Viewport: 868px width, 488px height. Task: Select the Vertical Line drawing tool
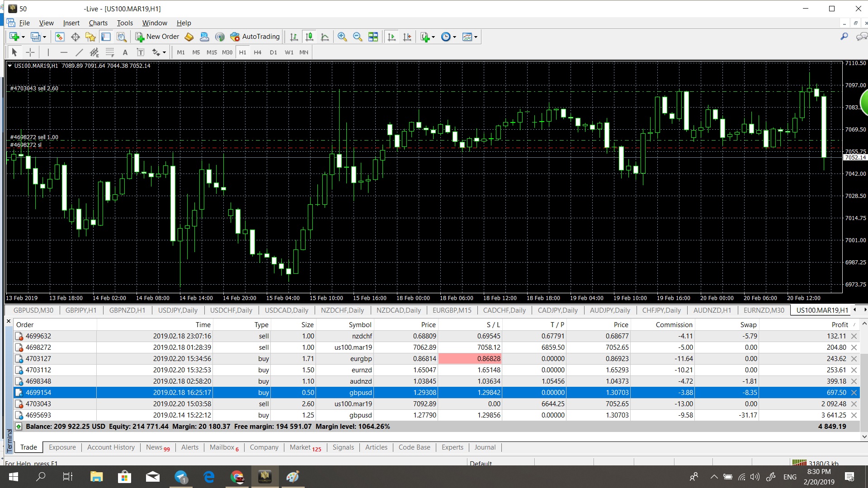click(48, 52)
